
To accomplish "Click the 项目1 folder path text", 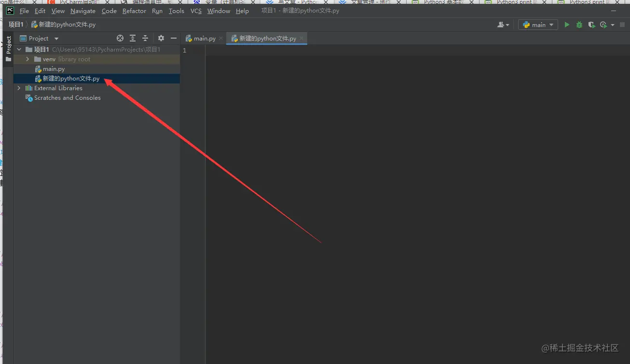I will [x=106, y=50].
